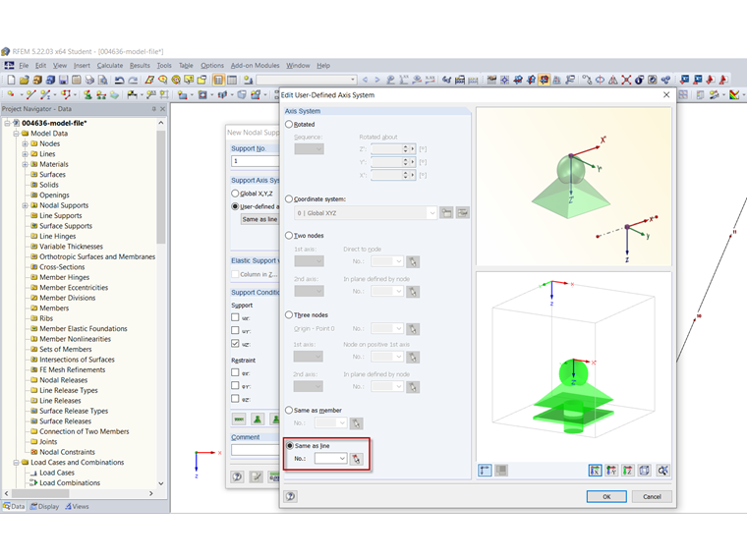Collapse the Model Data tree node
This screenshot has height=560, width=747.
coord(16,134)
